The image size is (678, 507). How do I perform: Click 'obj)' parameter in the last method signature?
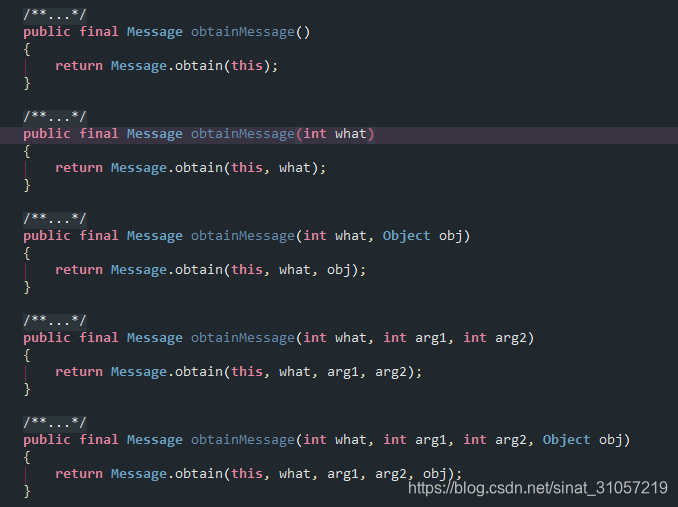point(614,440)
